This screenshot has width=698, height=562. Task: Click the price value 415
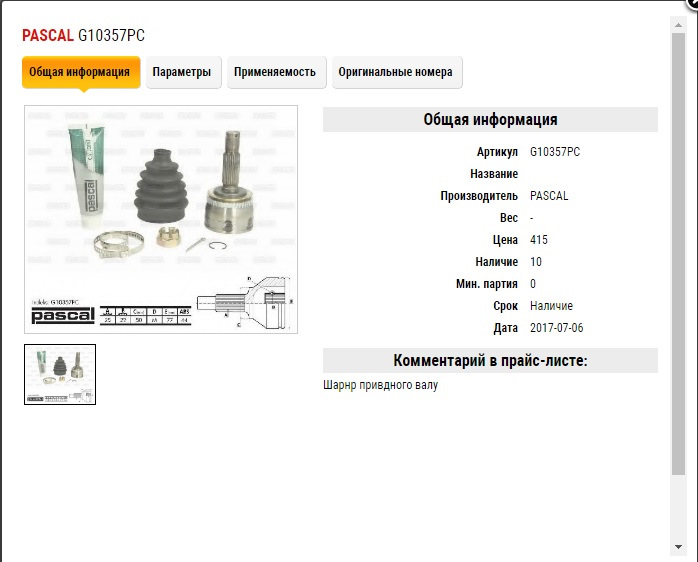click(539, 240)
